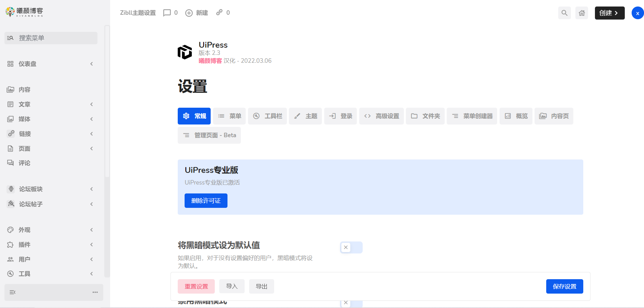
Task: Expand the 插件 submenu chevron
Action: pyautogui.click(x=92, y=245)
